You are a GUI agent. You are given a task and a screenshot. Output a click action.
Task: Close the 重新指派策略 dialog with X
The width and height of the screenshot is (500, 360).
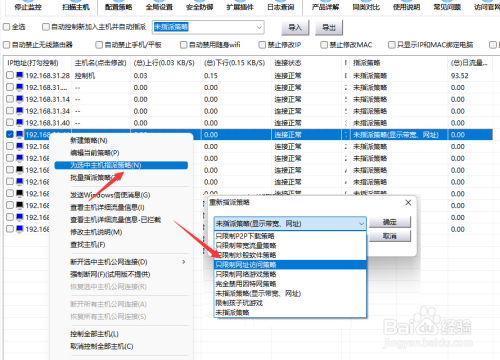pos(408,202)
